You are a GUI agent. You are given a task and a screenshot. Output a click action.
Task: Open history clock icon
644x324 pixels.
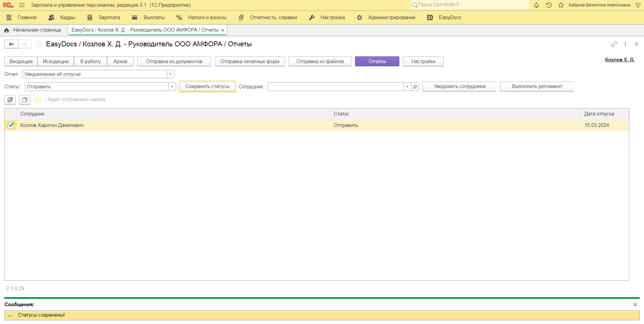coord(549,5)
